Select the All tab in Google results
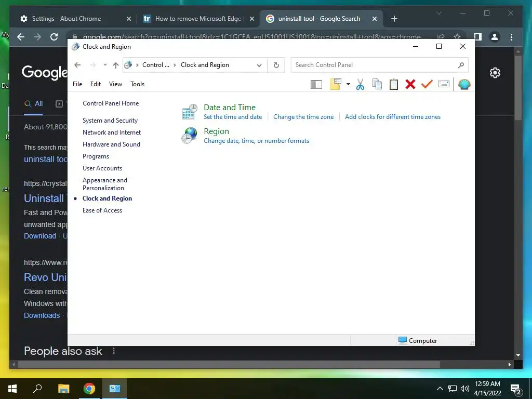Viewport: 532px width, 399px height. [x=34, y=104]
